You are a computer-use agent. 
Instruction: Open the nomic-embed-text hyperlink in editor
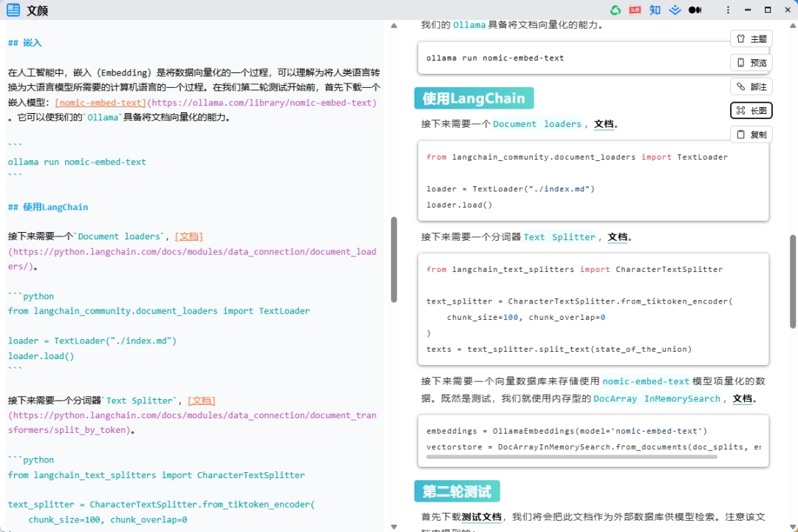[x=100, y=102]
